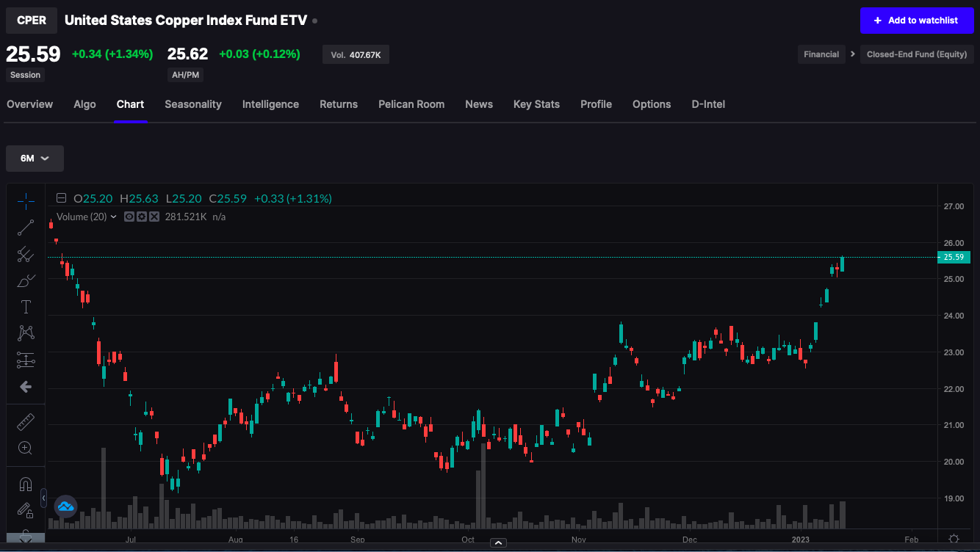
Task: Click the 19.00 price axis label
Action: coord(954,498)
